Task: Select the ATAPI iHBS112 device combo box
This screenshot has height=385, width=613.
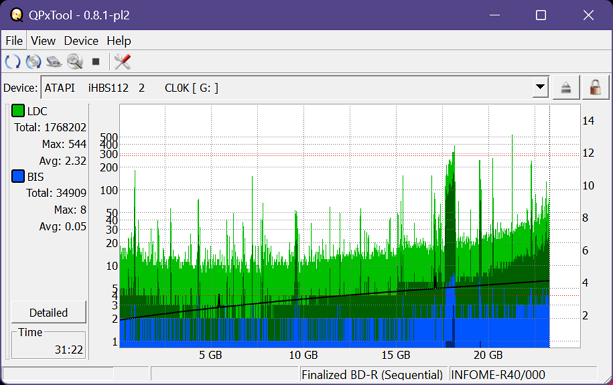Action: (295, 88)
